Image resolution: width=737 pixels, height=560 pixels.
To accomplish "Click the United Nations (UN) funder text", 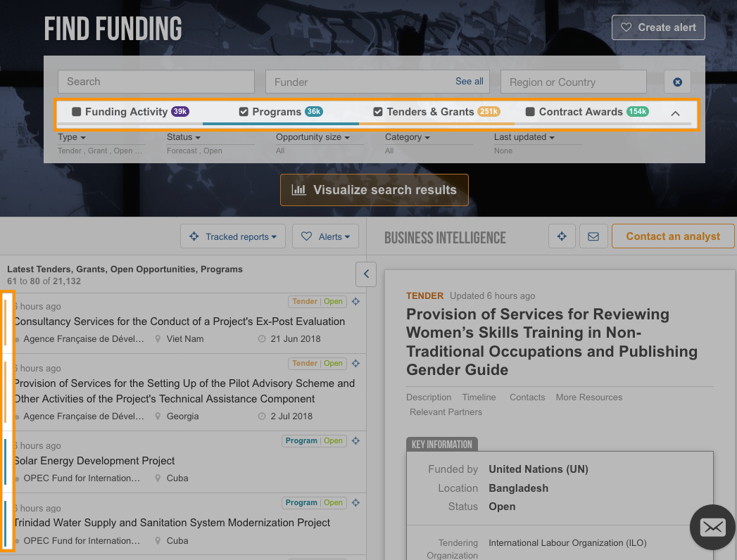I will coord(538,469).
